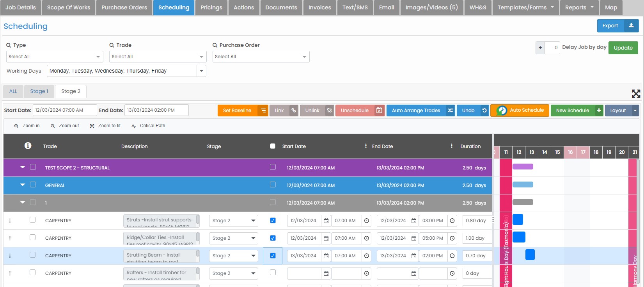Viewport: 644px width, 287px height.
Task: Switch to the Purchase Orders tab
Action: (x=124, y=7)
